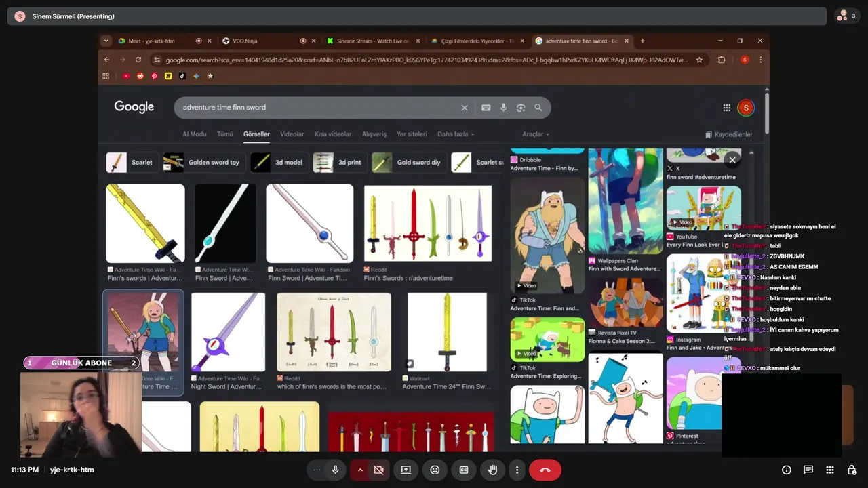
Task: Open Google account avatar S on results page
Action: (745, 108)
